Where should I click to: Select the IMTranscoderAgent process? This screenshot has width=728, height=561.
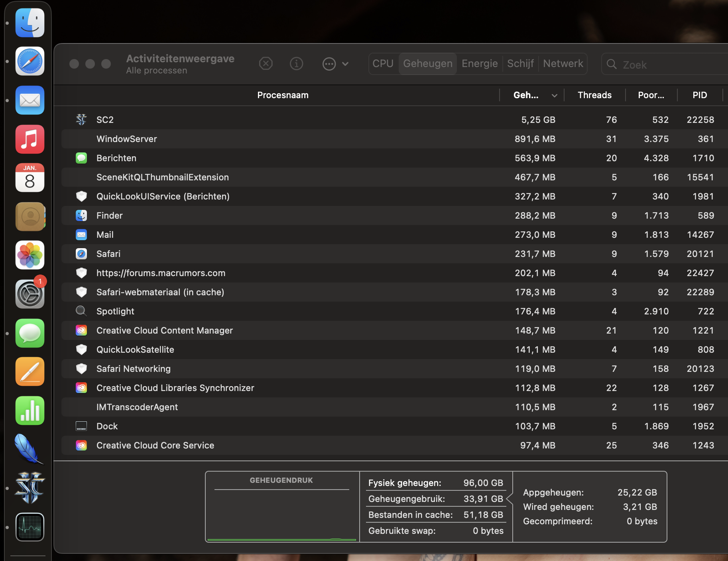[x=395, y=407]
